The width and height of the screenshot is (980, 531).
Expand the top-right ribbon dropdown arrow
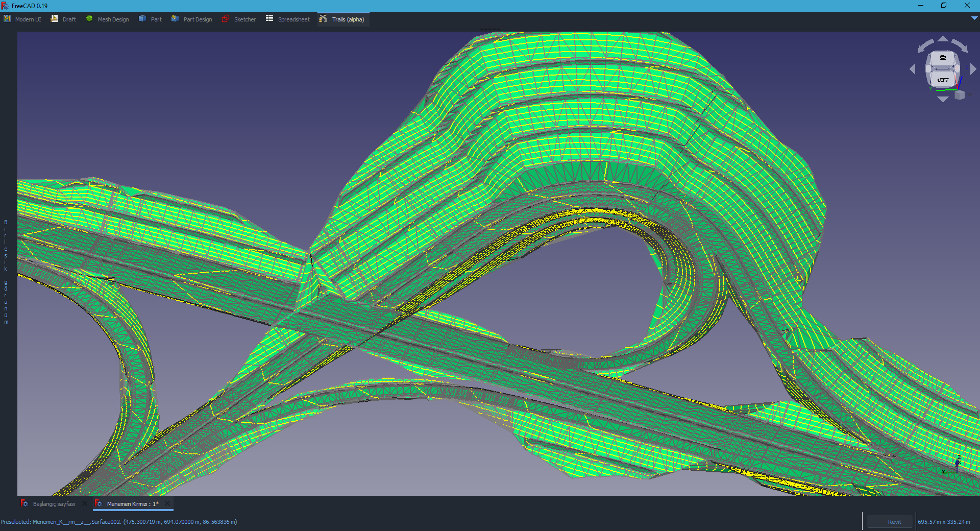pos(974,18)
